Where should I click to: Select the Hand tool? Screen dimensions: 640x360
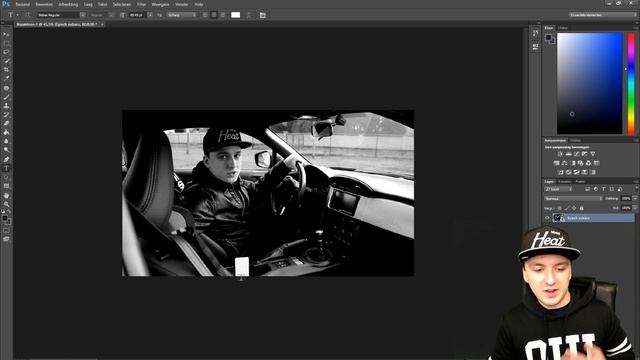6,195
